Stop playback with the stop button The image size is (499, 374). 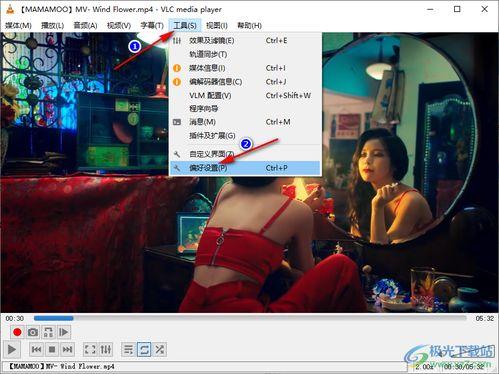click(x=52, y=350)
